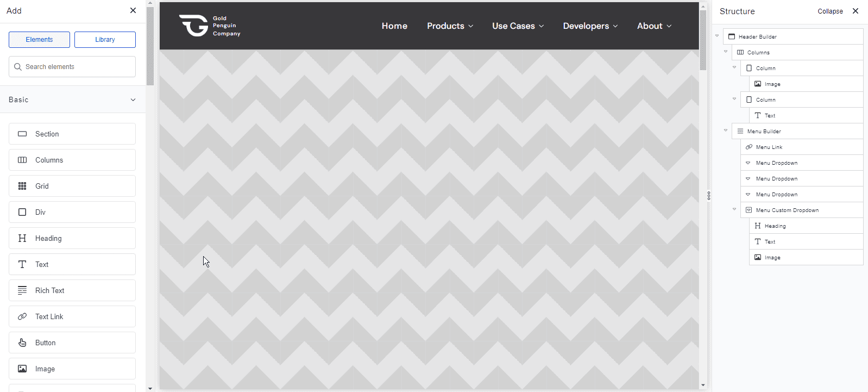Viewport: 868px width, 392px height.
Task: Collapse the Header Builder tree node
Action: (717, 36)
